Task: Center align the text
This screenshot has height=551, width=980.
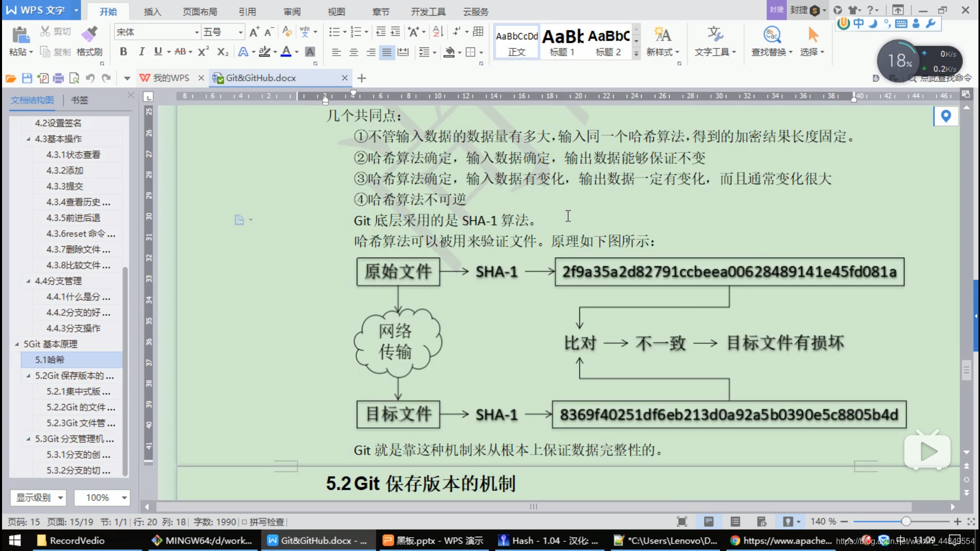Action: point(353,52)
